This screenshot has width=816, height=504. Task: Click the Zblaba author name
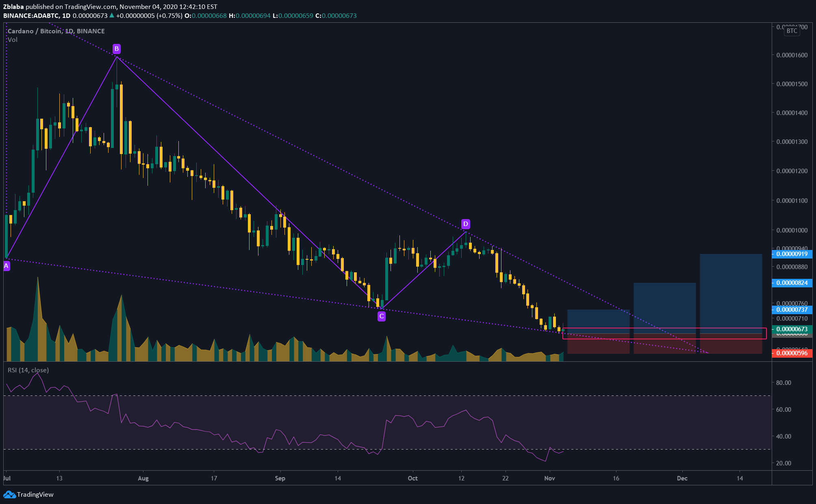13,7
